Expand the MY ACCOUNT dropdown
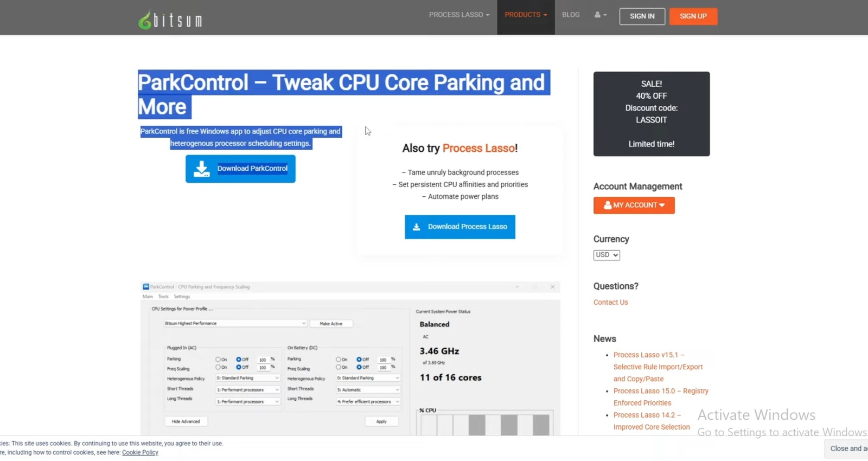This screenshot has height=461, width=868. [x=634, y=205]
